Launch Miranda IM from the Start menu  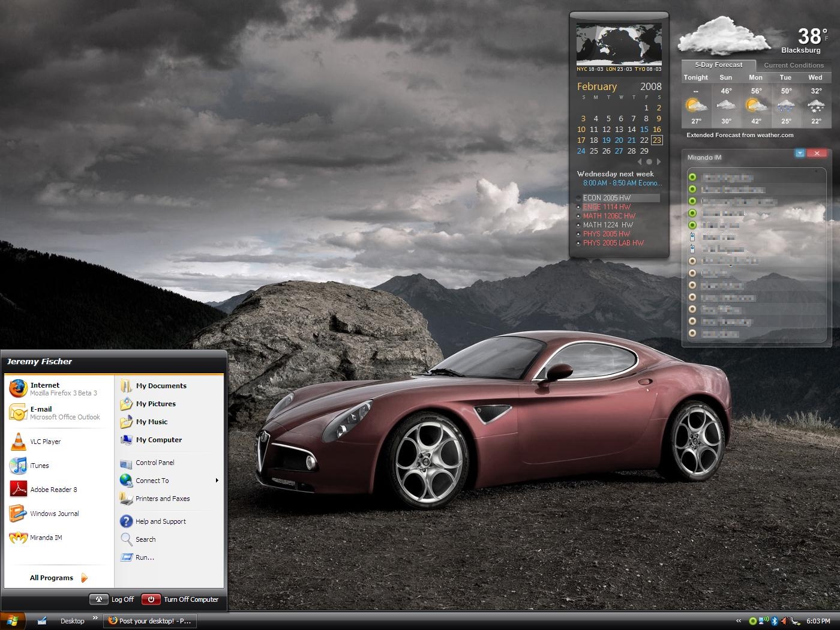coord(59,538)
